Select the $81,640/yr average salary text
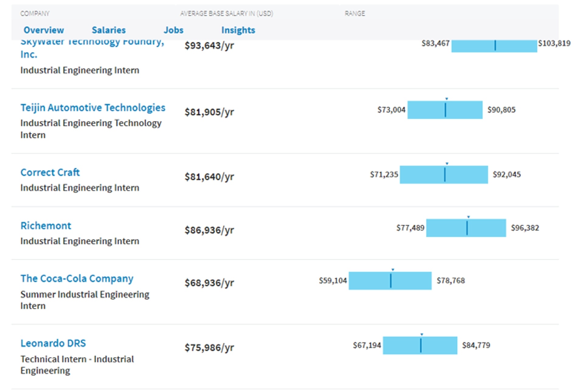Image resolution: width=584 pixels, height=392 pixels. pyautogui.click(x=209, y=177)
